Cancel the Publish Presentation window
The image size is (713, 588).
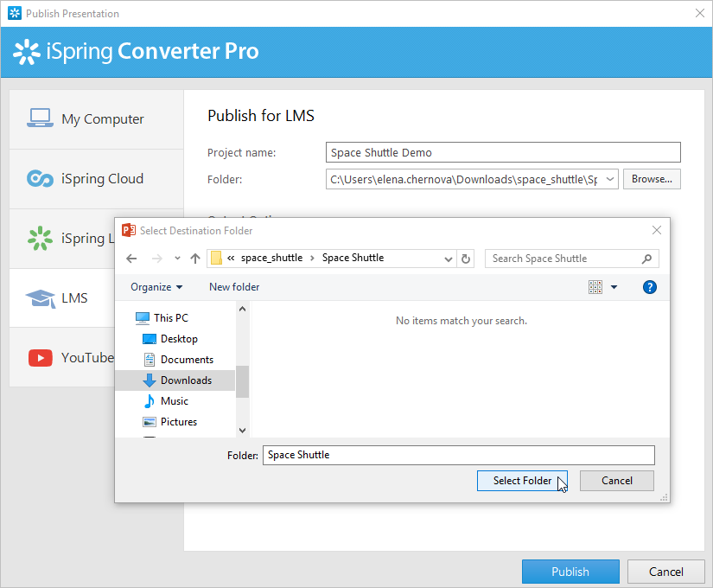coord(665,572)
